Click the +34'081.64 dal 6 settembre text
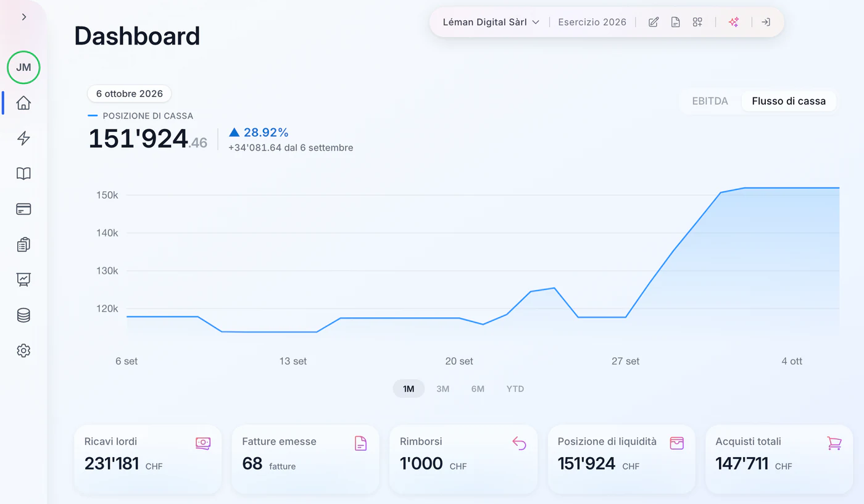Screen dimensions: 864x504 click(x=291, y=148)
